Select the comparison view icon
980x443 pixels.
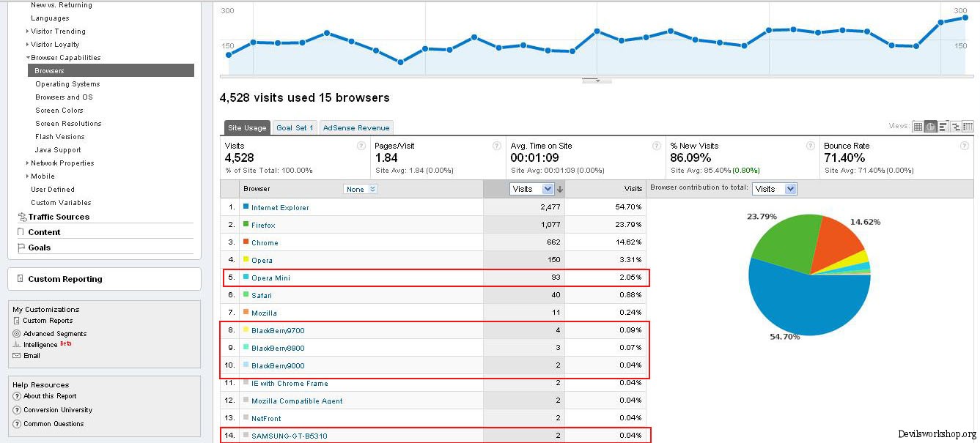coord(955,127)
